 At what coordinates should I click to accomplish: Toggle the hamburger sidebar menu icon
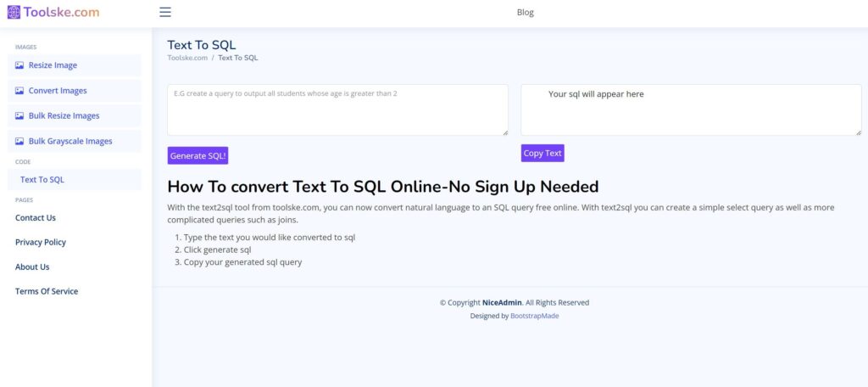[165, 12]
